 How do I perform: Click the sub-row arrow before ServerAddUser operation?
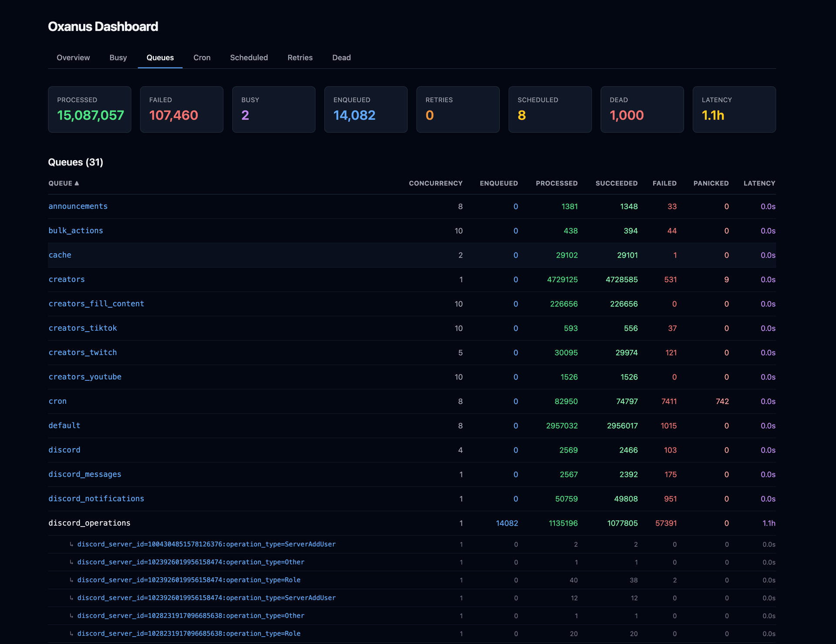(x=72, y=544)
